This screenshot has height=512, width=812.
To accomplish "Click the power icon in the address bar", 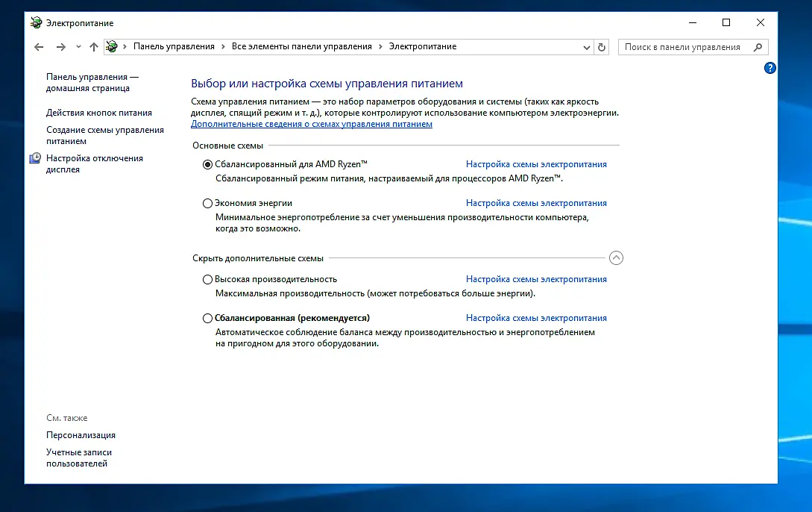I will (x=111, y=46).
